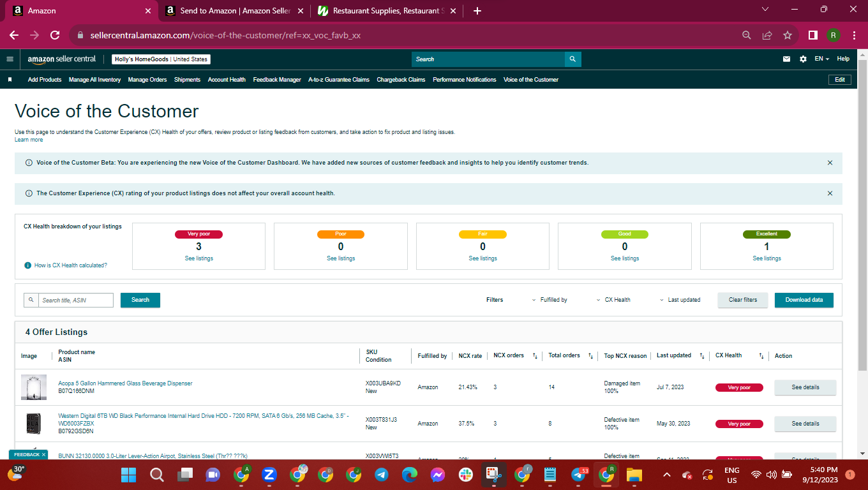The image size is (868, 490).
Task: Open File Explorer from the taskbar
Action: [634, 475]
